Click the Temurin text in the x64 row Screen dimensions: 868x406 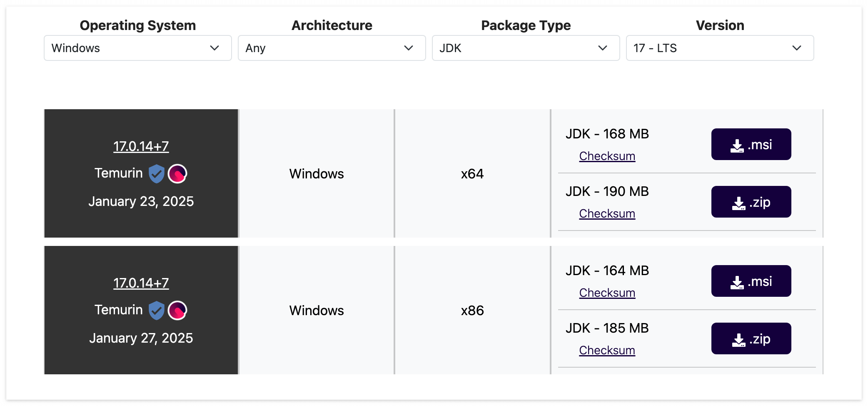119,173
